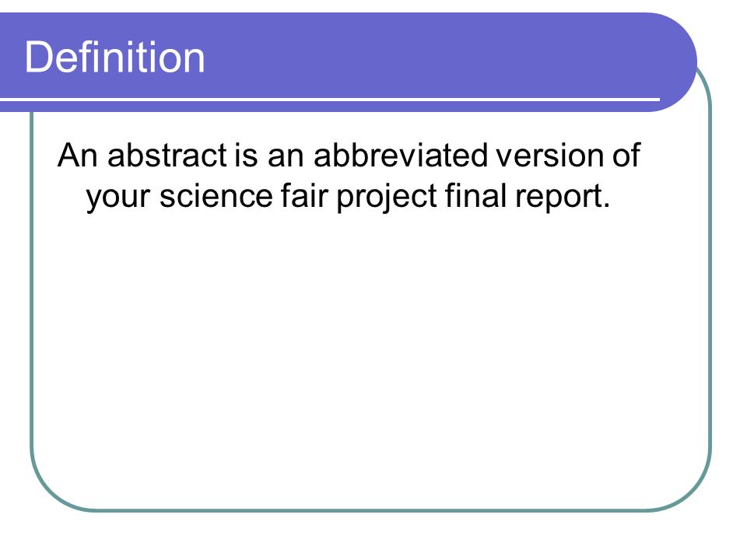Click the word "abbreviated" in the sentence

coord(401,156)
